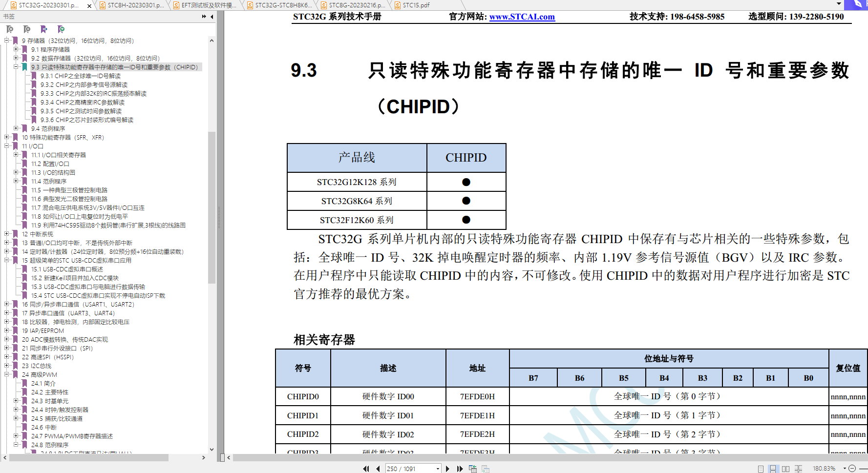Click the page number input field

(x=409, y=469)
